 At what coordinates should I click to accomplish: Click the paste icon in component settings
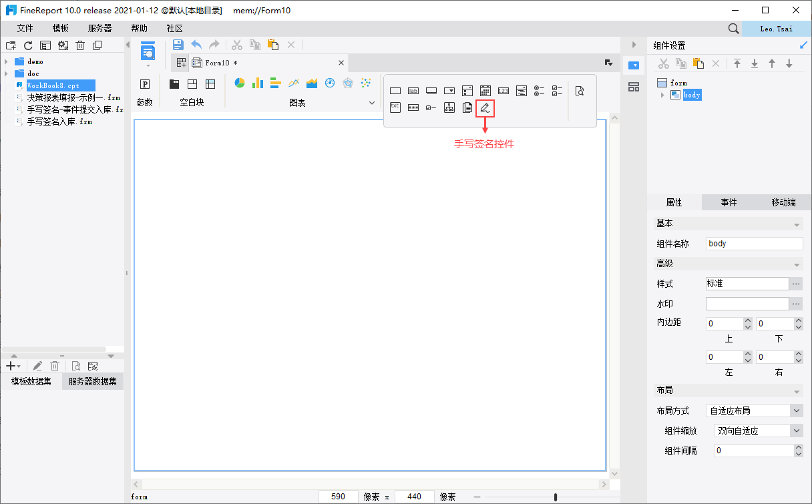[698, 63]
